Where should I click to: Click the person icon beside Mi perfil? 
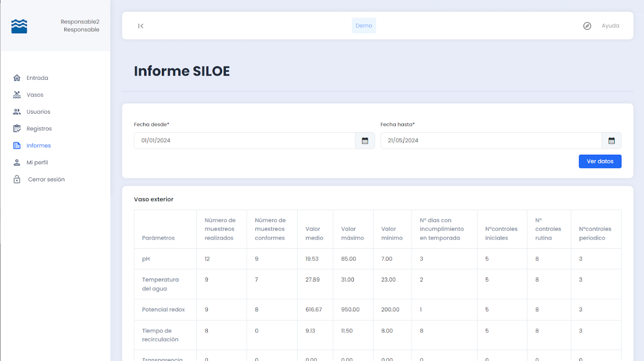17,162
